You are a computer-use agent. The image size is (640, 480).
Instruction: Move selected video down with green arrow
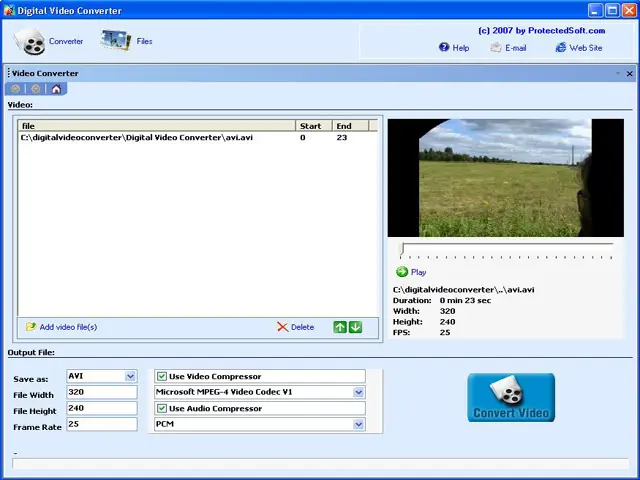click(355, 327)
